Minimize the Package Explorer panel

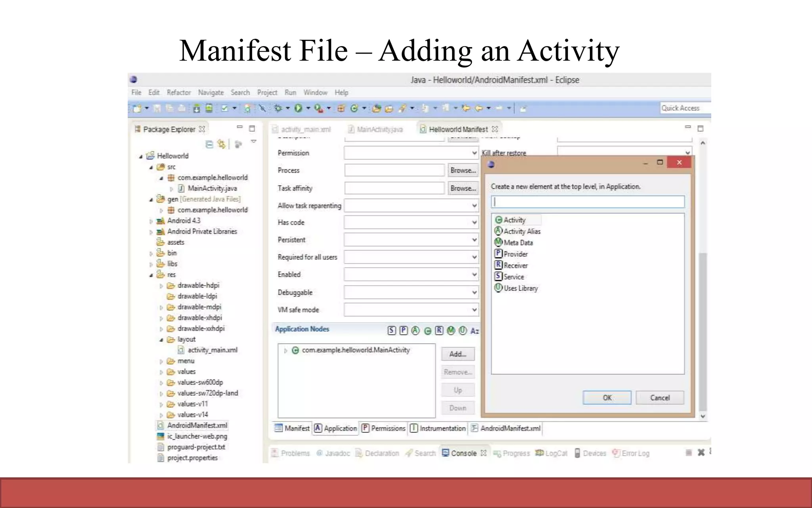tap(239, 127)
